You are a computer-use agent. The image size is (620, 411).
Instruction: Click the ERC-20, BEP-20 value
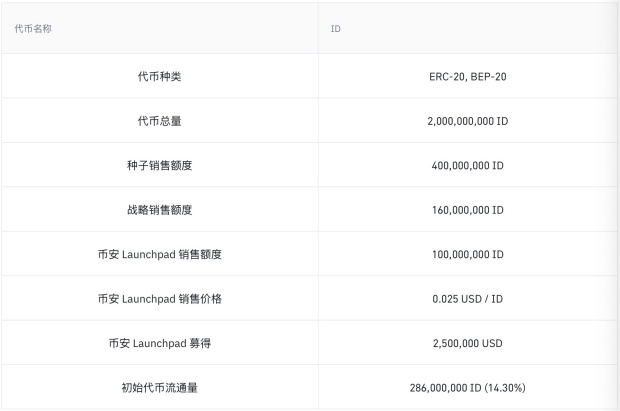[468, 76]
